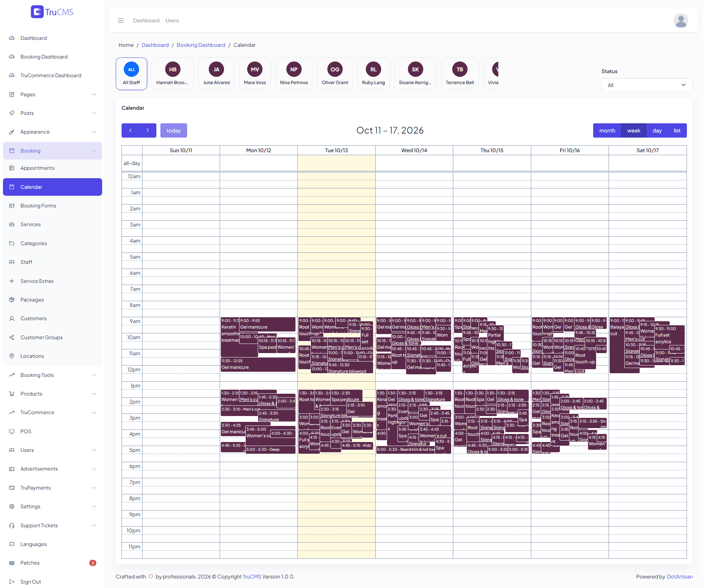
Task: Go to previous week arrow
Action: coord(130,130)
